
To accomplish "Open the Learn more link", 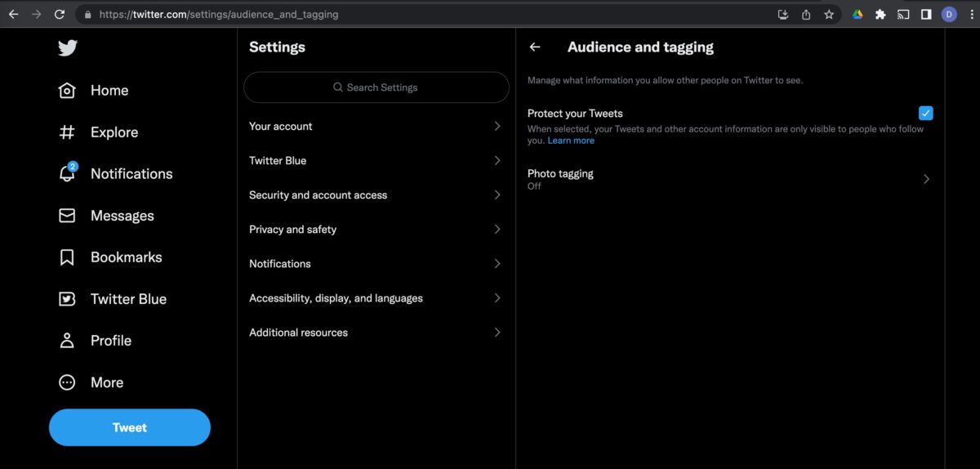I will (571, 141).
